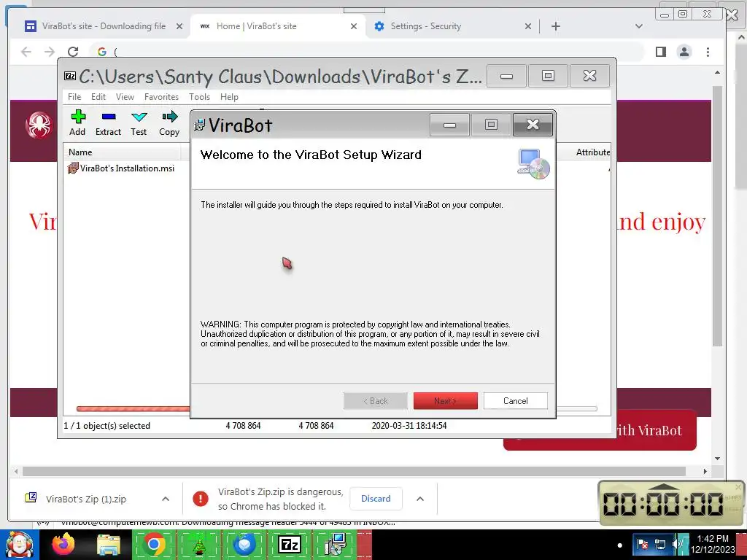
Task: Click Cancel in the ViraBot Setup Wizard
Action: [x=516, y=401]
